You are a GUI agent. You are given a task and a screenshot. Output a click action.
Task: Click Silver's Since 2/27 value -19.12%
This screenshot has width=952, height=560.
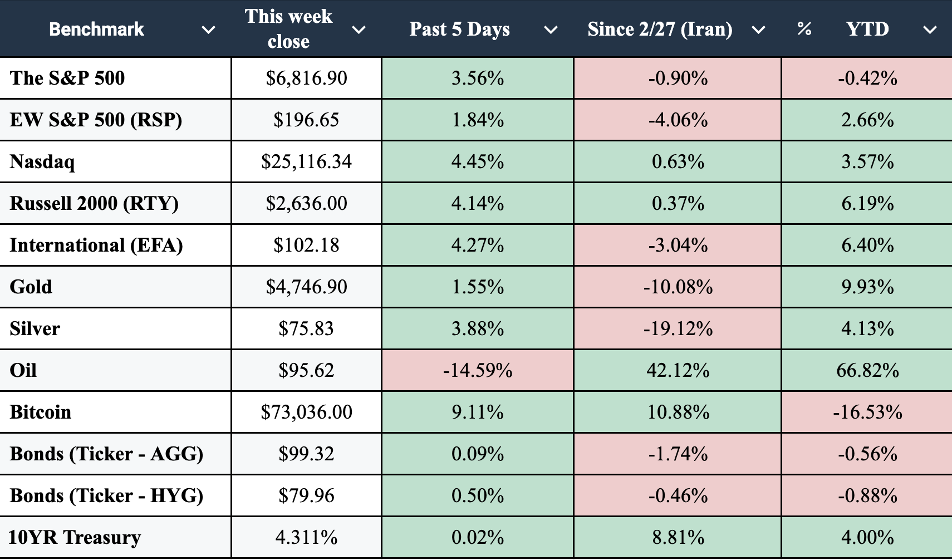pyautogui.click(x=678, y=328)
